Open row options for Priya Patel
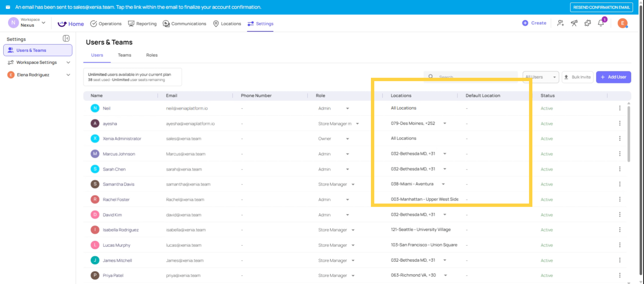 click(x=620, y=275)
